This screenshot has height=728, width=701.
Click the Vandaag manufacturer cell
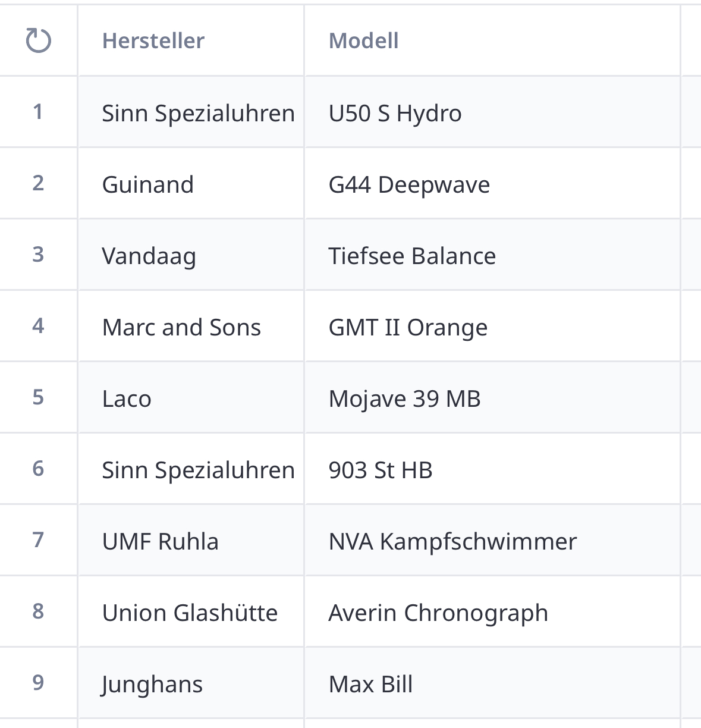(149, 256)
